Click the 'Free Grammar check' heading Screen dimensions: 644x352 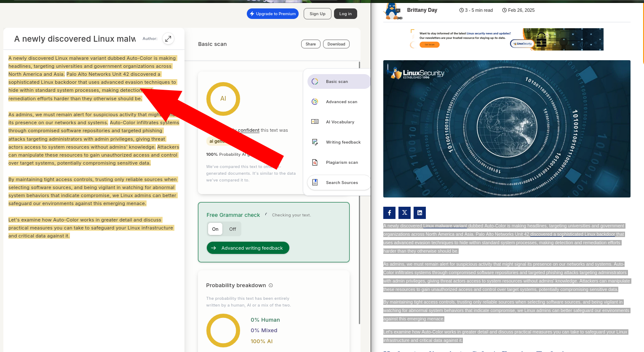point(233,215)
